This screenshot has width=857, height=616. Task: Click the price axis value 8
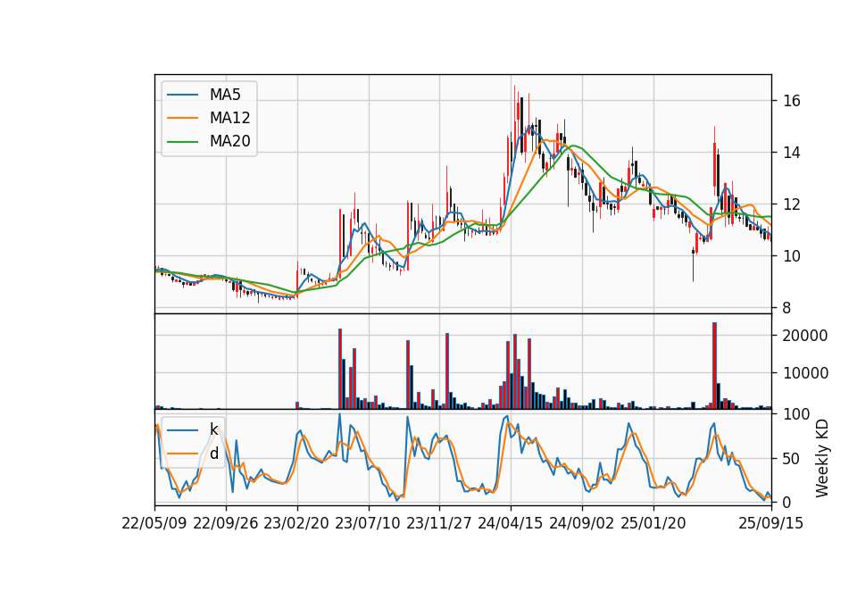click(x=786, y=308)
